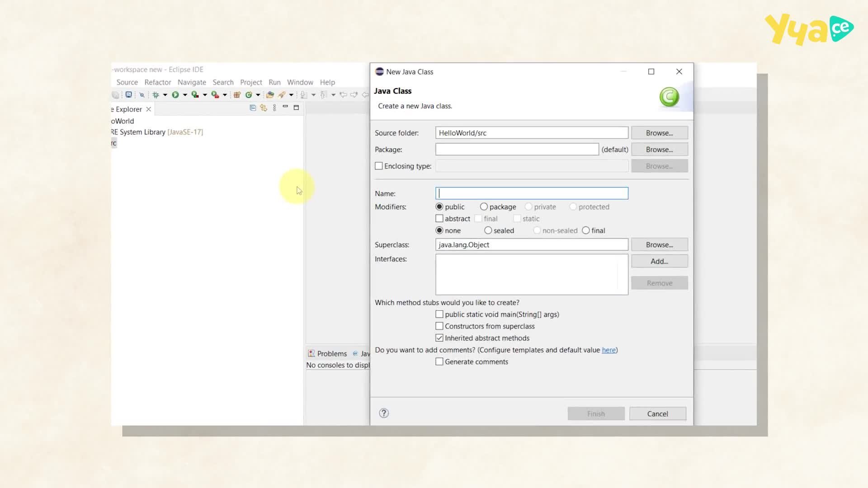Expand Previous Annotation dropdown arrow

(x=333, y=95)
